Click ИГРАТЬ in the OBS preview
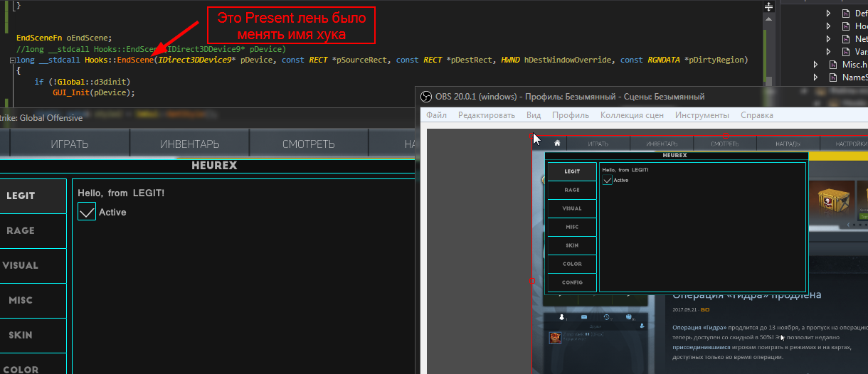The image size is (868, 374). 598,144
